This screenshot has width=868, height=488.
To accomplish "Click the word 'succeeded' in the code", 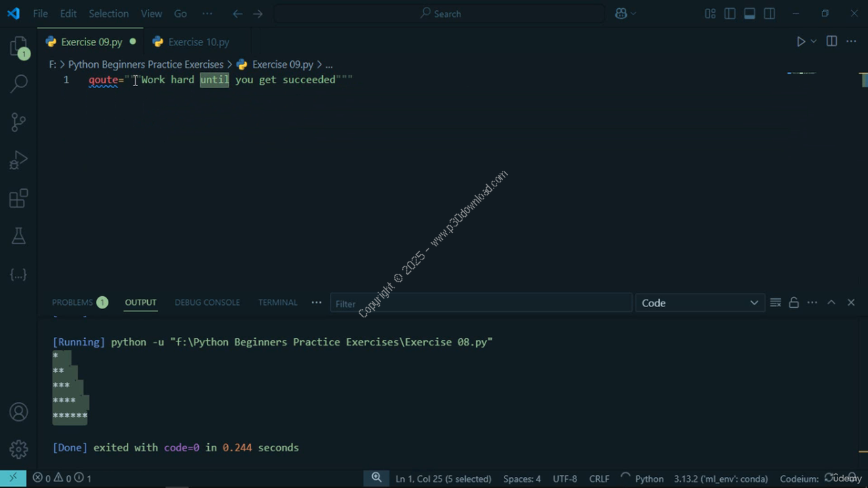I will coord(309,79).
